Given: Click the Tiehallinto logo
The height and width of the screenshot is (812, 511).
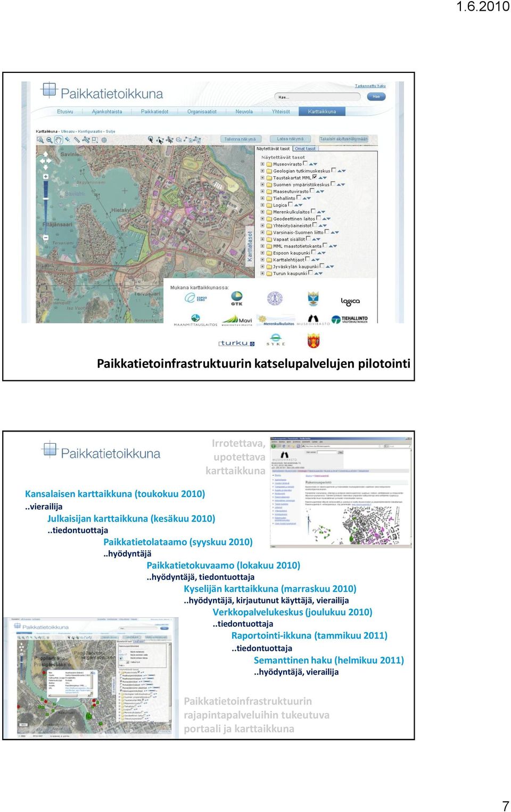Looking at the screenshot, I should pyautogui.click(x=350, y=320).
